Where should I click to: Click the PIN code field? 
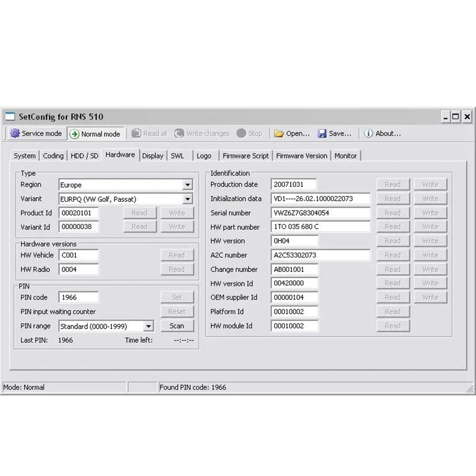click(78, 297)
